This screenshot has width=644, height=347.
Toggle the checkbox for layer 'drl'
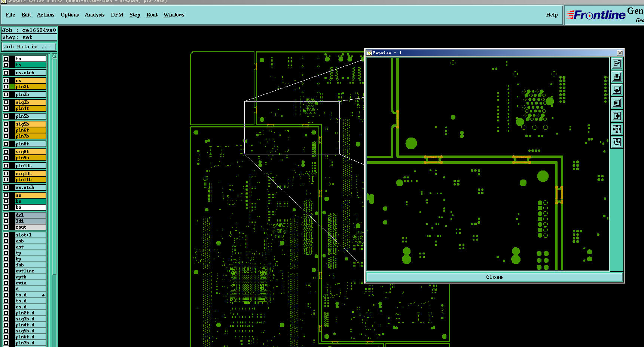click(x=6, y=215)
